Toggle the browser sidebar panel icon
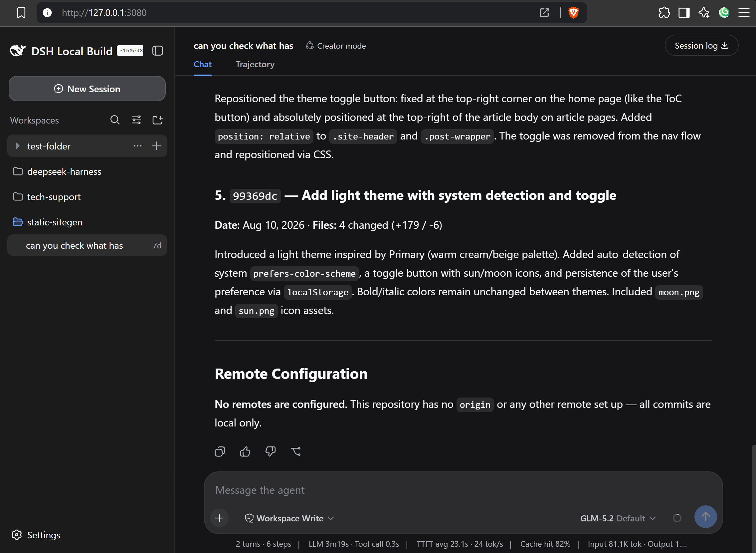This screenshot has height=553, width=756. click(x=684, y=13)
